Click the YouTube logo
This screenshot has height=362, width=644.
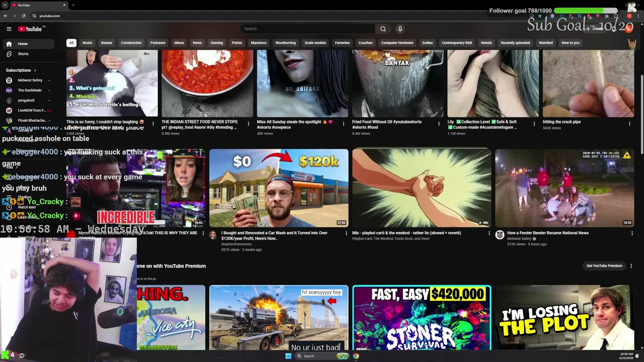click(30, 29)
